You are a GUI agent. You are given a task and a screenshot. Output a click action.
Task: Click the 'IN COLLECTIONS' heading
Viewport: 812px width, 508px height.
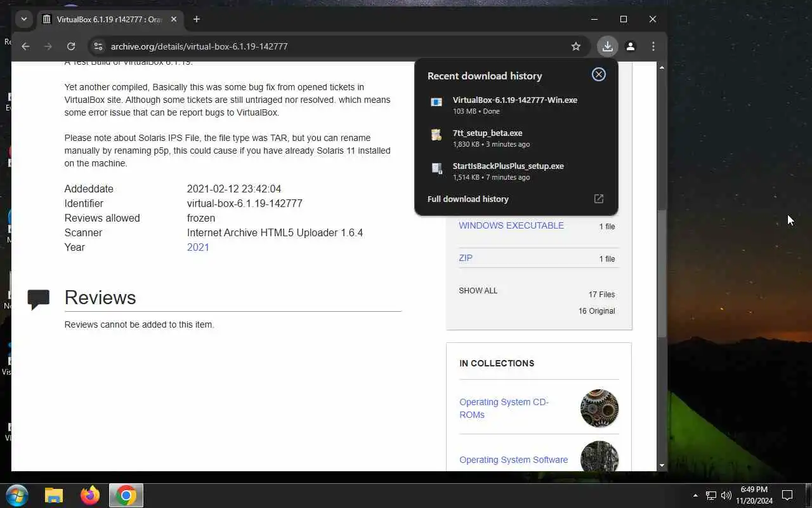[x=497, y=363]
